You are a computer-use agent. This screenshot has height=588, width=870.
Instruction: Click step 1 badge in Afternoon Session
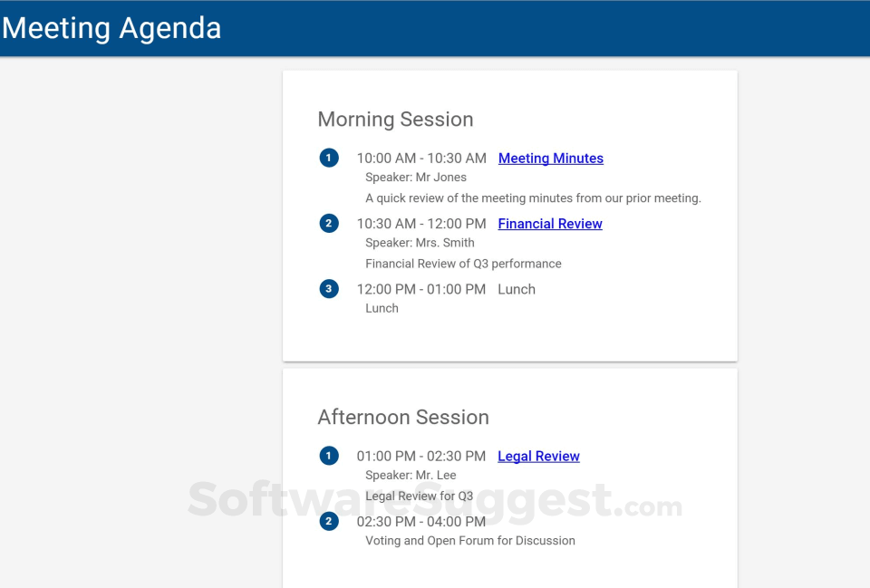click(329, 456)
